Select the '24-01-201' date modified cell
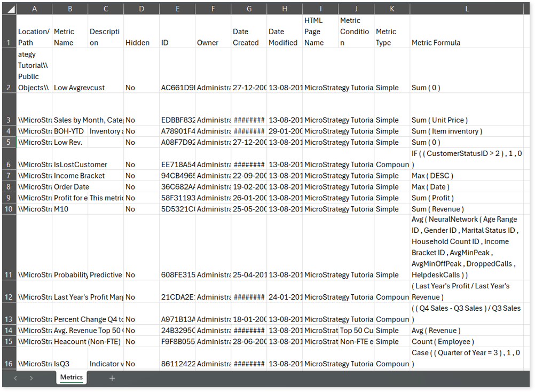 click(x=285, y=292)
